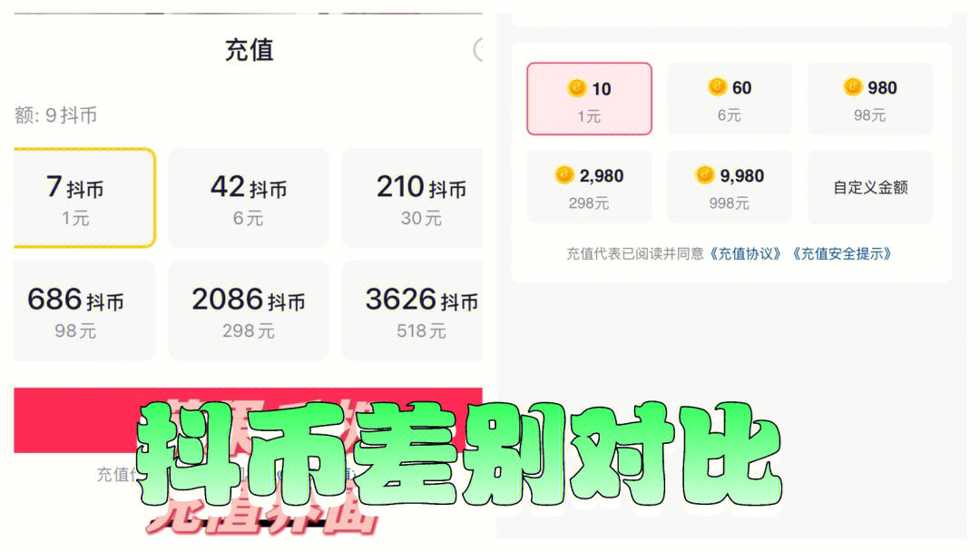Pick the 980 coins 98元 tile

point(870,98)
